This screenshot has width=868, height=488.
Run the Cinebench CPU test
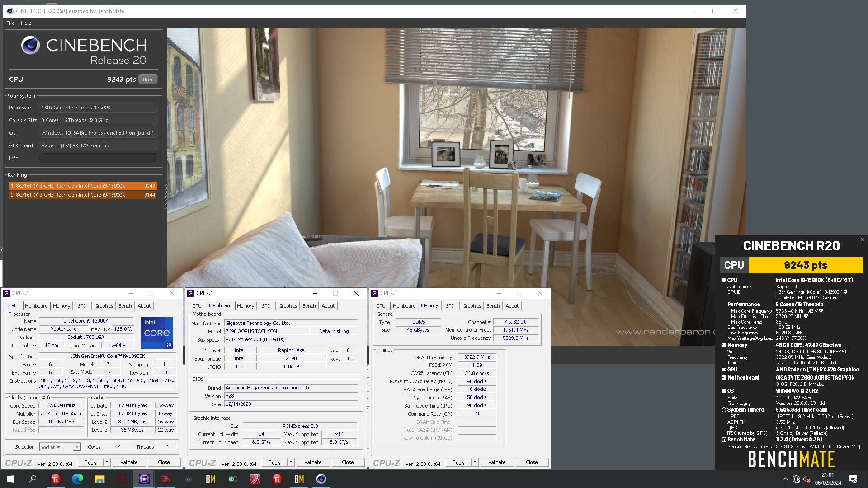[148, 79]
